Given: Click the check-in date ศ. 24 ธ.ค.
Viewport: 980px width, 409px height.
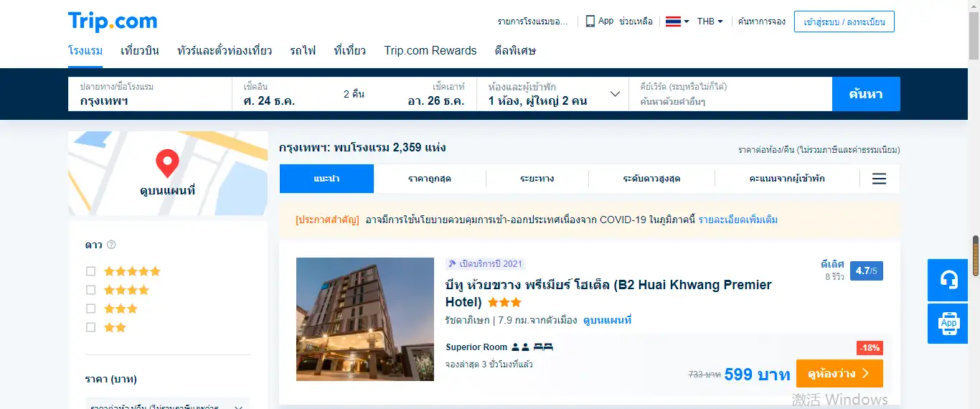Looking at the screenshot, I should 269,101.
